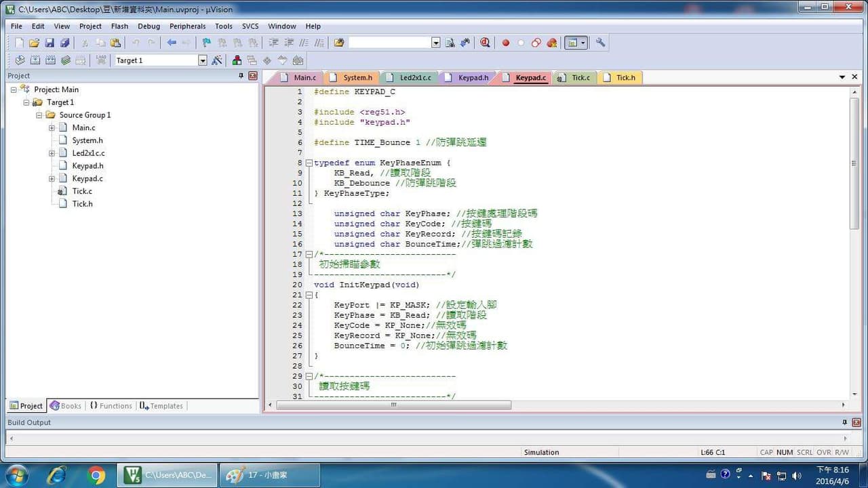868x488 pixels.
Task: Click the New file icon
Action: click(x=19, y=43)
